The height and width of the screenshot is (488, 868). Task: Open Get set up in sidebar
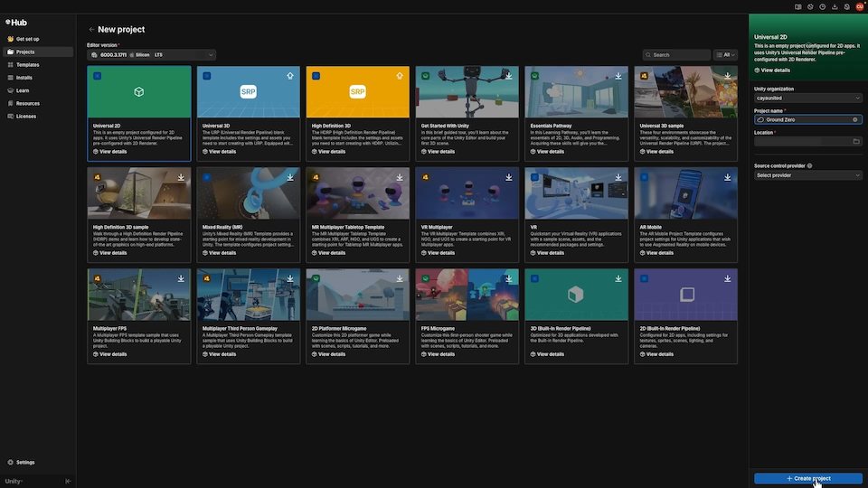click(38, 39)
